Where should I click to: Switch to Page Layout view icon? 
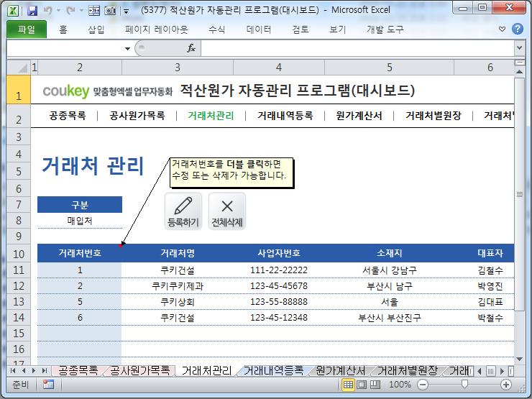[362, 385]
